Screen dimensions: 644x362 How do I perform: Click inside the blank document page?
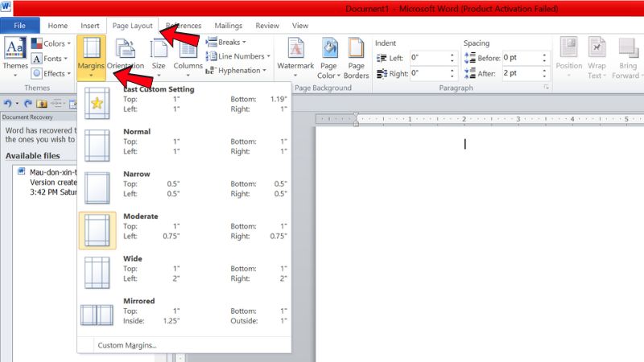coord(479,245)
